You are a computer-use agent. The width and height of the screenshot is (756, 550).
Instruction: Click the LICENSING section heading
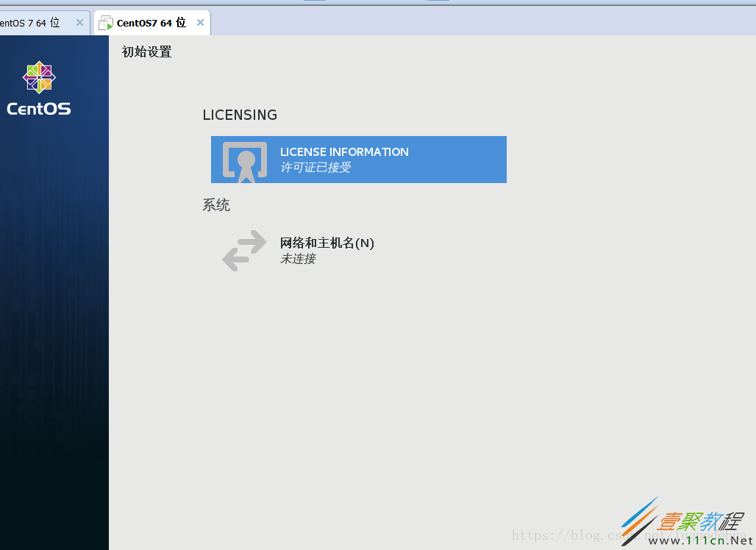tap(240, 115)
